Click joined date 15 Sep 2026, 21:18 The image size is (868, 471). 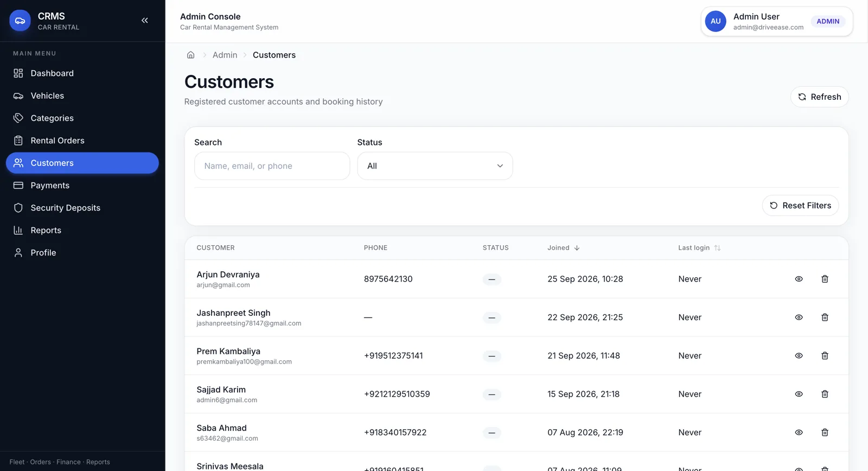(x=583, y=394)
